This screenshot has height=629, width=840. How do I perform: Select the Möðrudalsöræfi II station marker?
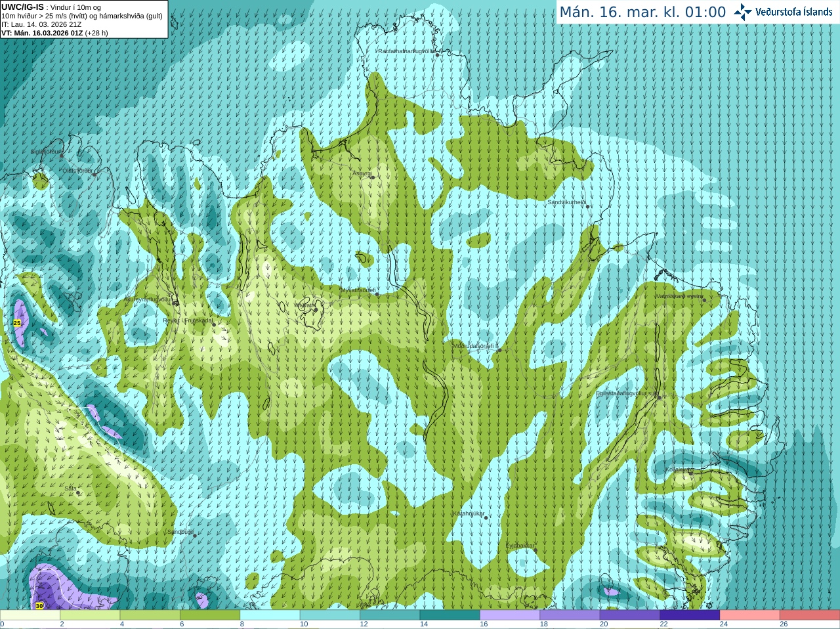pos(499,350)
